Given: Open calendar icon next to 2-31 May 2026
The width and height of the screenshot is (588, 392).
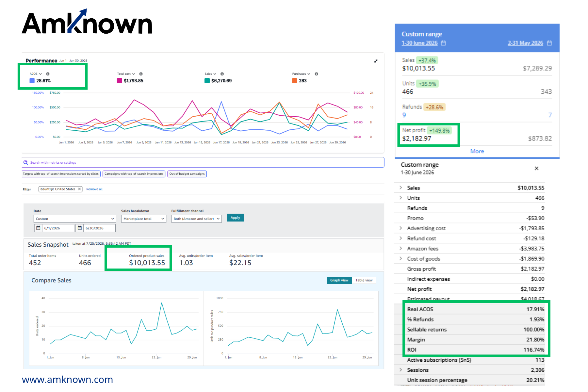Looking at the screenshot, I should pyautogui.click(x=549, y=43).
